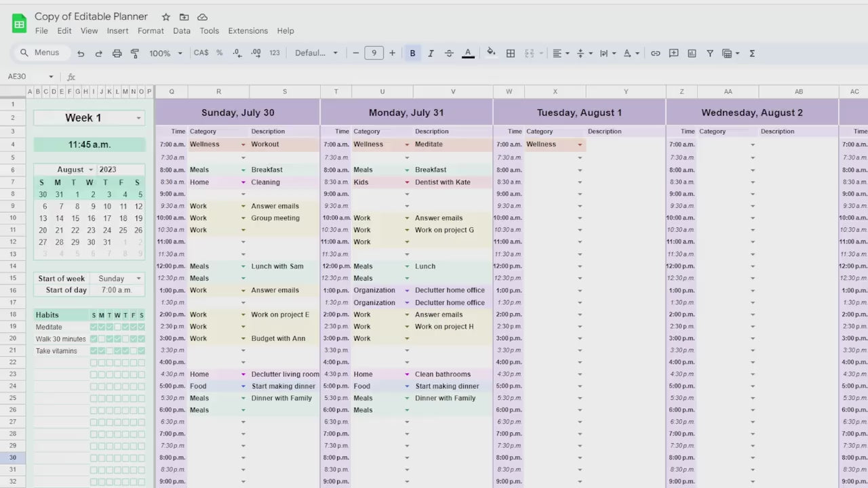This screenshot has height=488, width=868.
Task: Star this spreadsheet document
Action: coord(166,17)
